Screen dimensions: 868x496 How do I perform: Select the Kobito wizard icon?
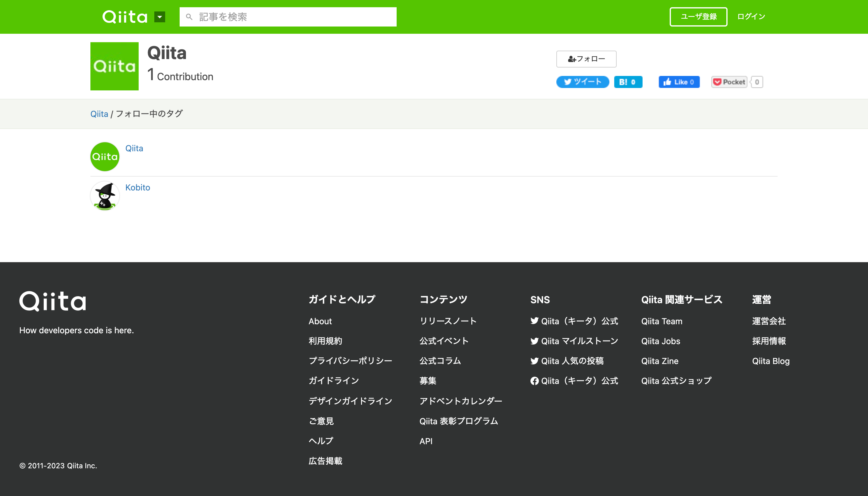[105, 196]
